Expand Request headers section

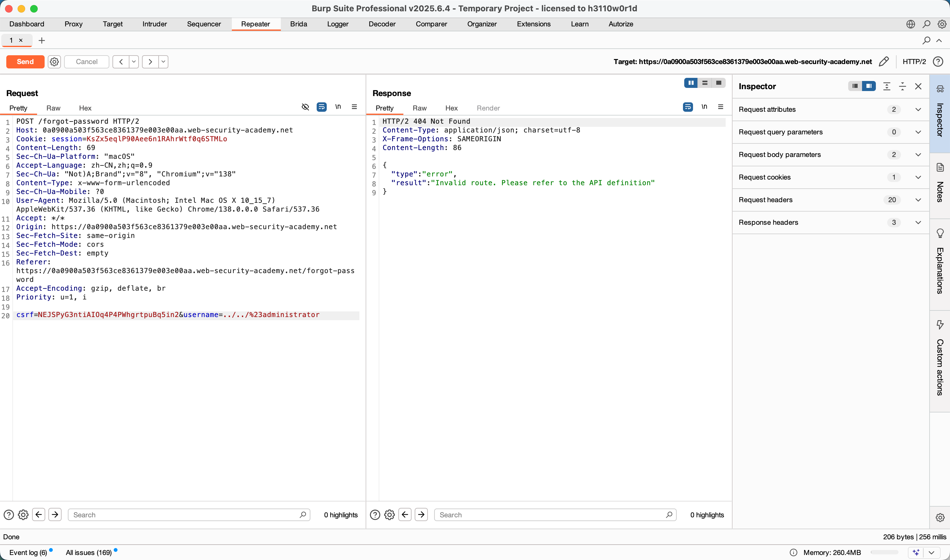tap(918, 200)
